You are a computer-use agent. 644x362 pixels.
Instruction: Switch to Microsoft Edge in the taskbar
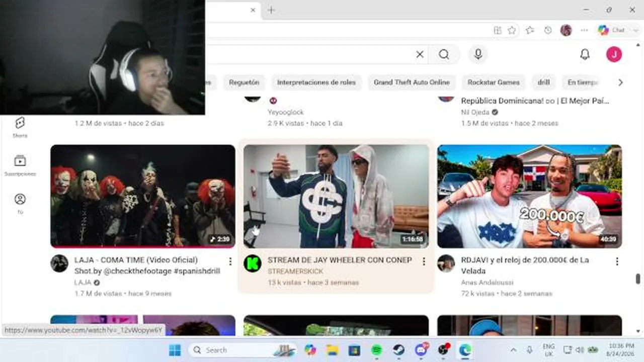(x=465, y=350)
